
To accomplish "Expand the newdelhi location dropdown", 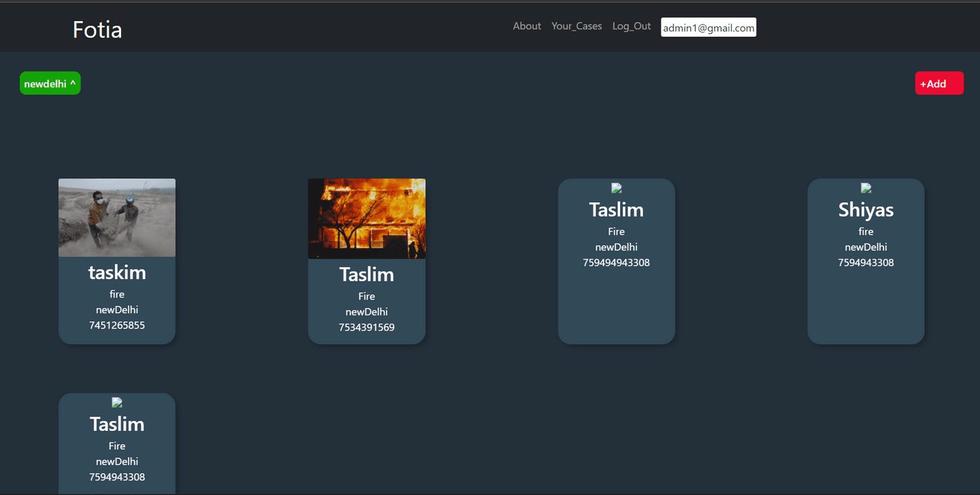I will tap(50, 83).
